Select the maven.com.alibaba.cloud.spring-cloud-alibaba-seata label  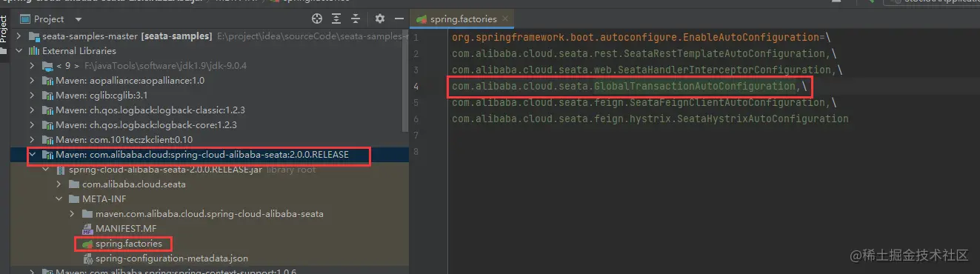click(210, 214)
